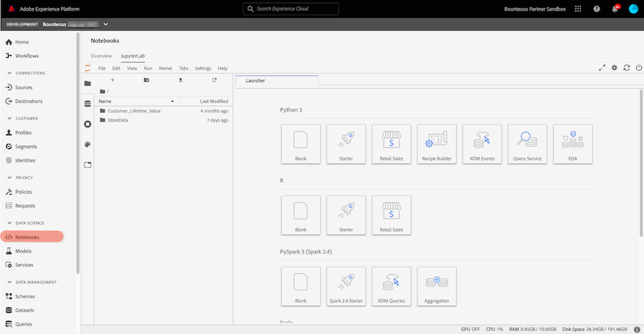Show info icon in status bar
The height and width of the screenshot is (334, 644).
(637, 329)
